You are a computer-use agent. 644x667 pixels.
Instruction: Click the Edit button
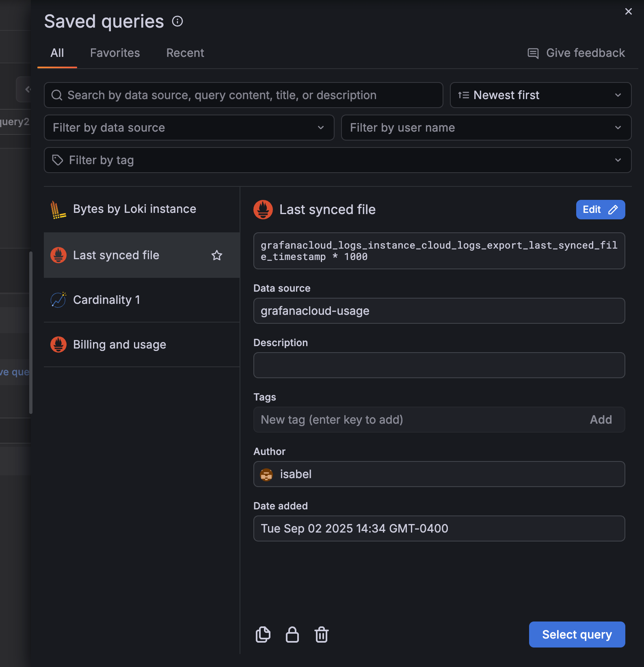coord(600,210)
